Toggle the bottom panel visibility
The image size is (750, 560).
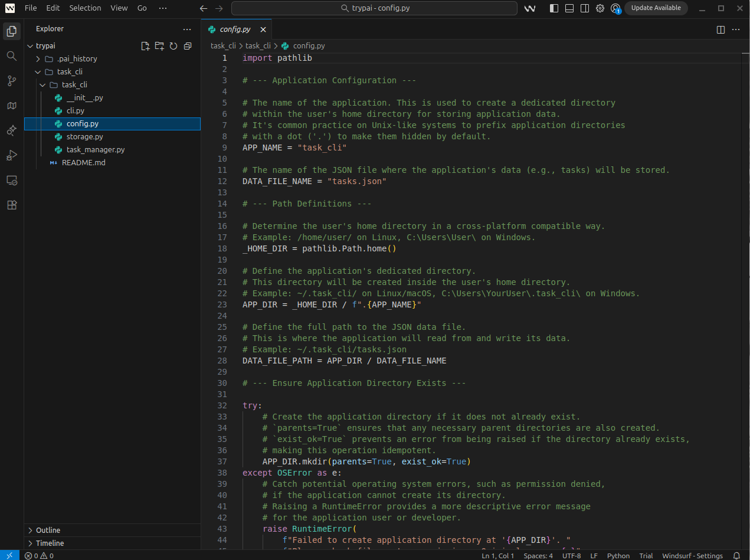[569, 8]
